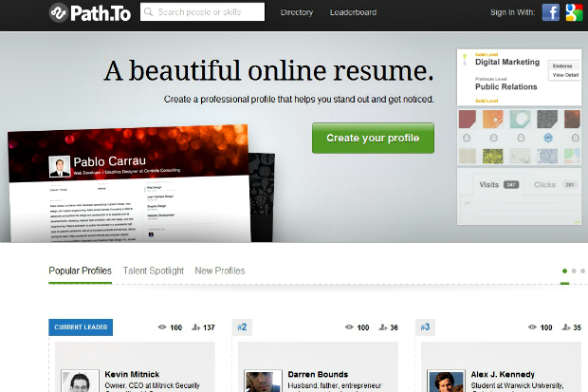Click the magnifier icon in search box
Viewport: 588px width, 392px height.
coord(148,12)
